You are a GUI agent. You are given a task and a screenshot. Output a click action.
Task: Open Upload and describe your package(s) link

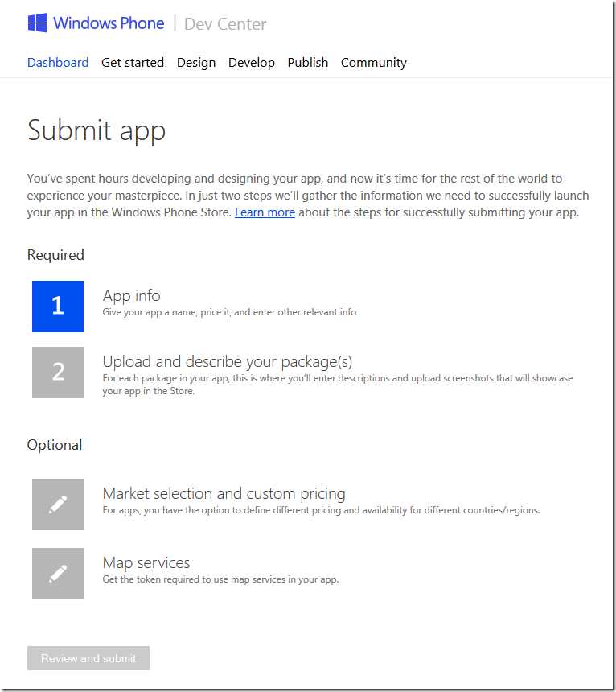point(228,362)
